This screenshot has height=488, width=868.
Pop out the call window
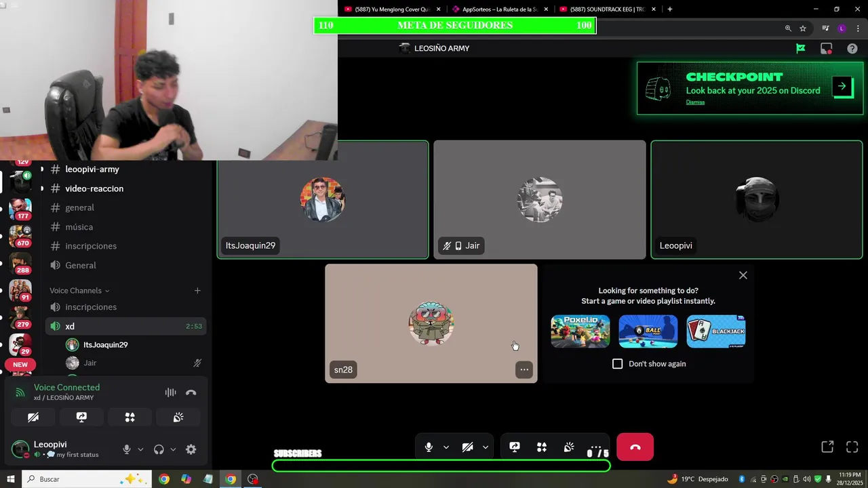(x=827, y=447)
